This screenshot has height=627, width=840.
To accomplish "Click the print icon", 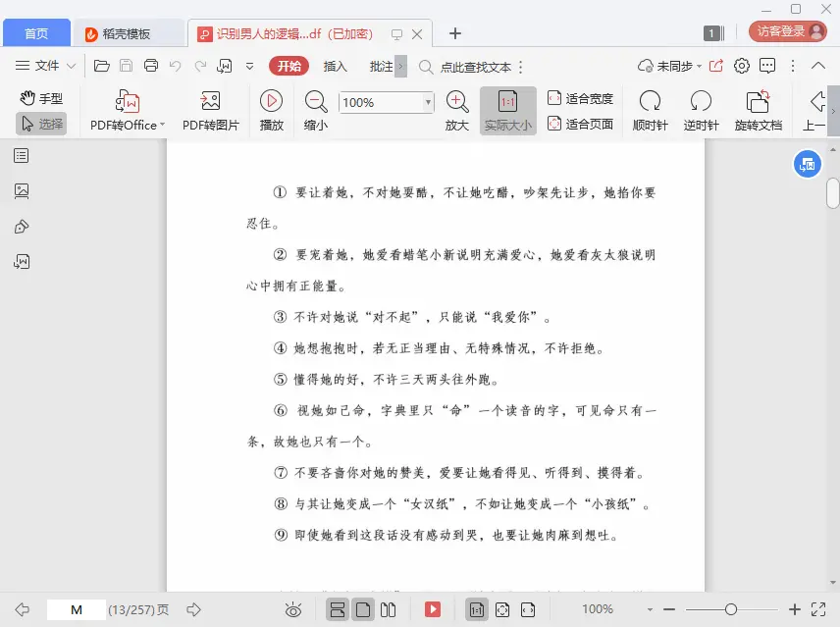I will click(151, 66).
